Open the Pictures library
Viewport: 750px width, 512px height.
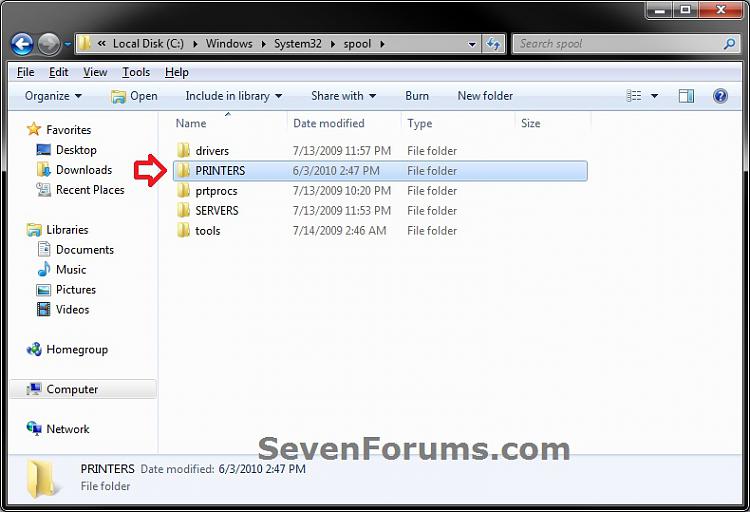(x=76, y=290)
